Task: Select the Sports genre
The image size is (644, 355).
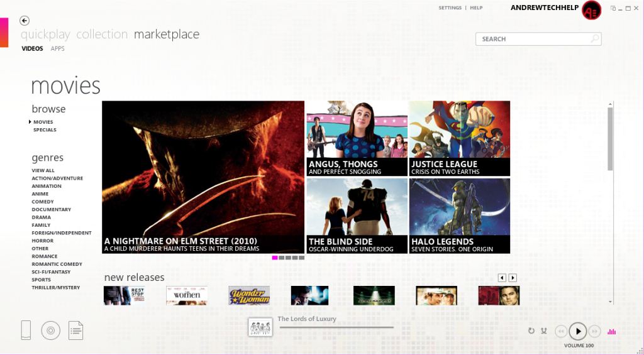Action: point(42,280)
